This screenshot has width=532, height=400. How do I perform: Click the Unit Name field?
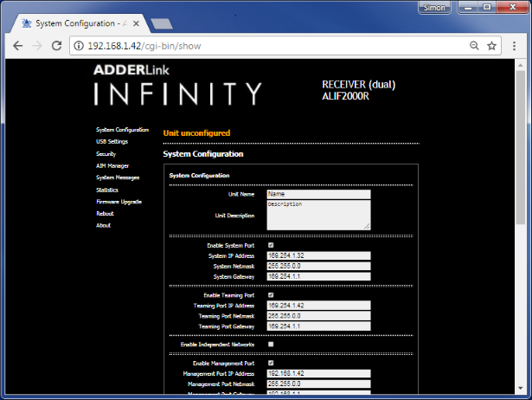pos(318,194)
